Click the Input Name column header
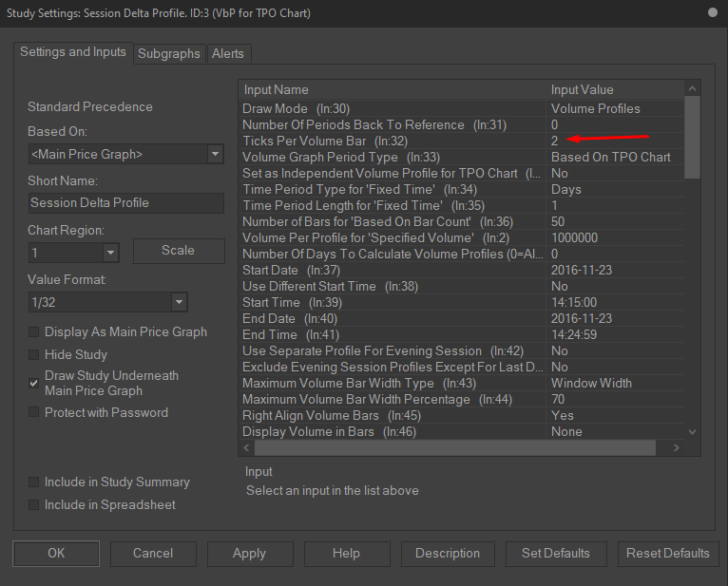Screen dimensions: 728x586 pyautogui.click(x=393, y=89)
